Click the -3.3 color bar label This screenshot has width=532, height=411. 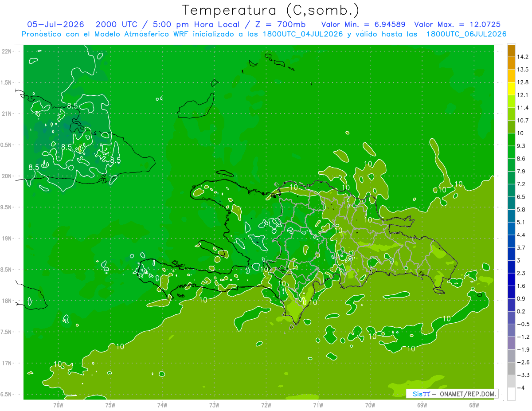click(523, 375)
